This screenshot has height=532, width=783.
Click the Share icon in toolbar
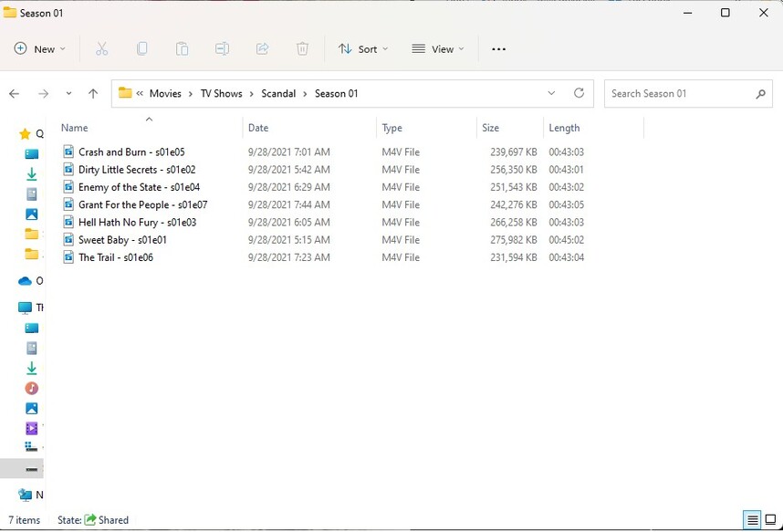click(x=262, y=49)
